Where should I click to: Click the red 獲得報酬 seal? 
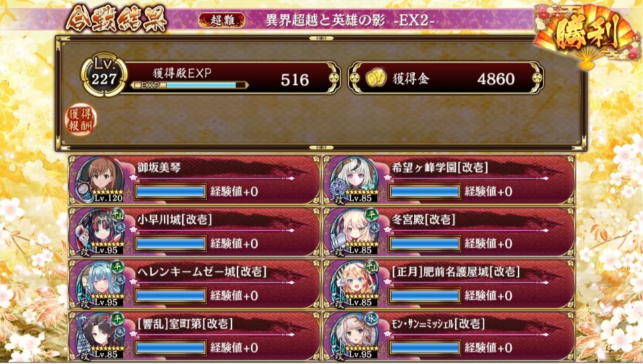[80, 120]
